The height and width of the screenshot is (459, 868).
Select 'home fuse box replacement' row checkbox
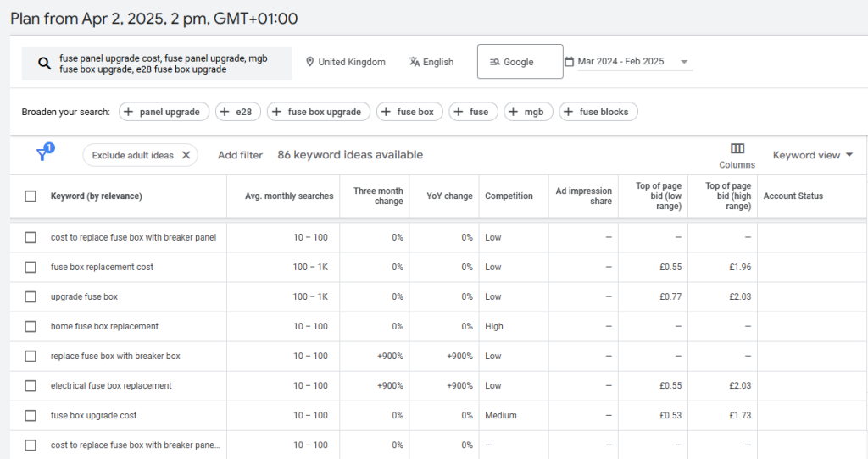point(31,326)
